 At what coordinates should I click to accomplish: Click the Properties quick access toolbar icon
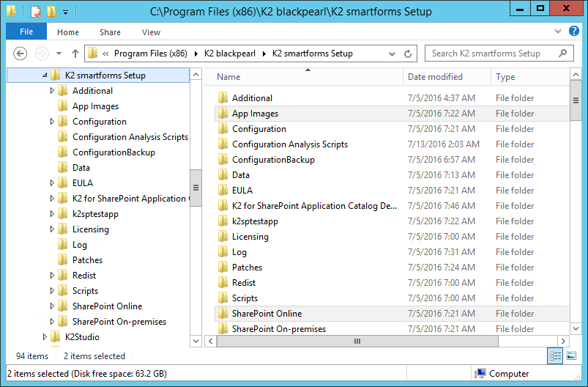point(36,12)
